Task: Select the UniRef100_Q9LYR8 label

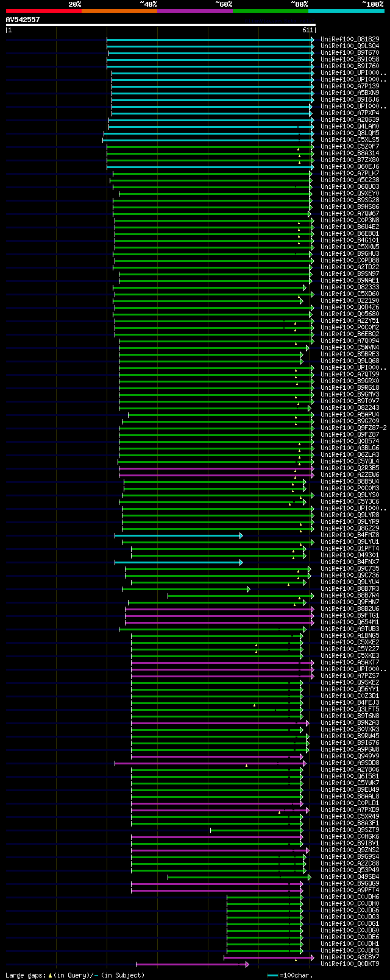Action: click(x=350, y=515)
